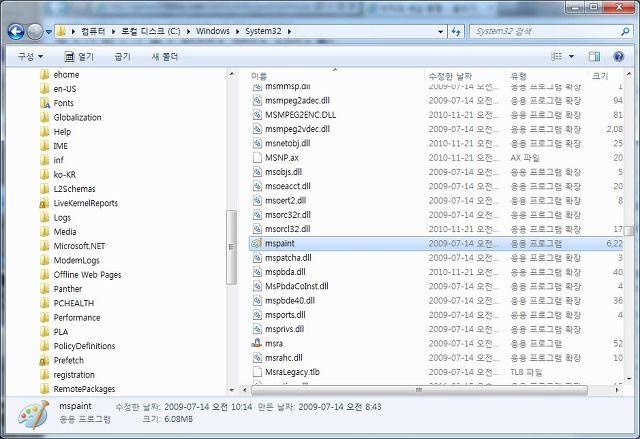Open the address bar history dropdown
This screenshot has height=439, width=640.
440,31
